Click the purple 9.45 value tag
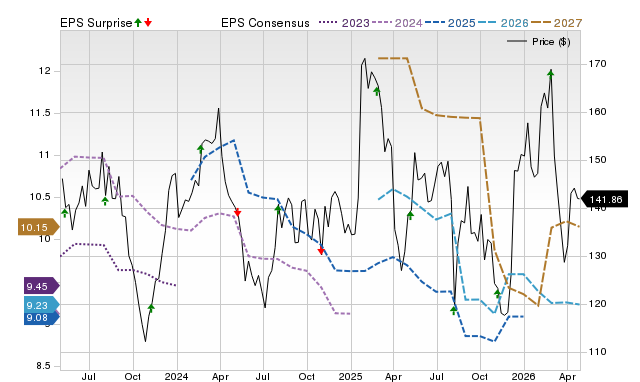640x382 pixels. point(42,286)
